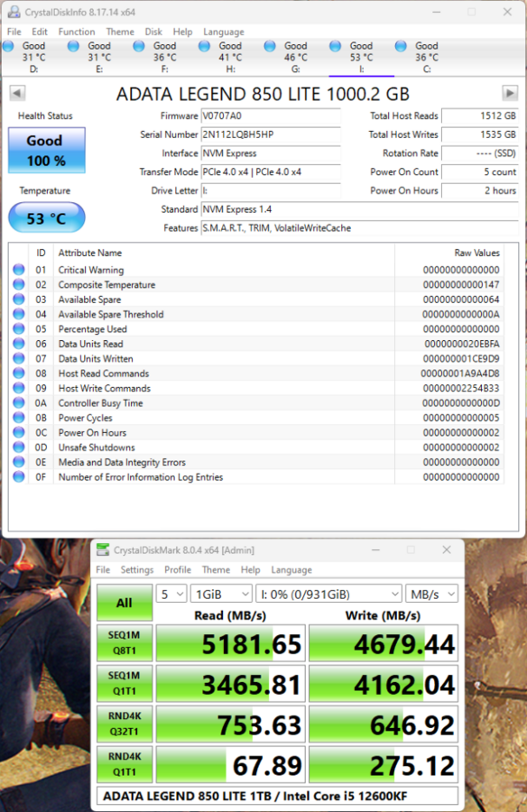Image resolution: width=527 pixels, height=812 pixels.
Task: Select disk C: status icon in drive bar
Action: (x=401, y=46)
